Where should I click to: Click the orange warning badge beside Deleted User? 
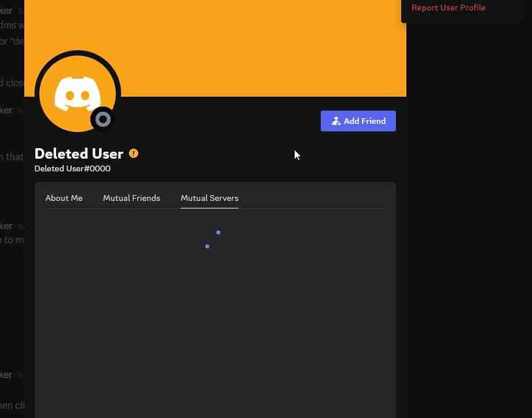point(133,153)
